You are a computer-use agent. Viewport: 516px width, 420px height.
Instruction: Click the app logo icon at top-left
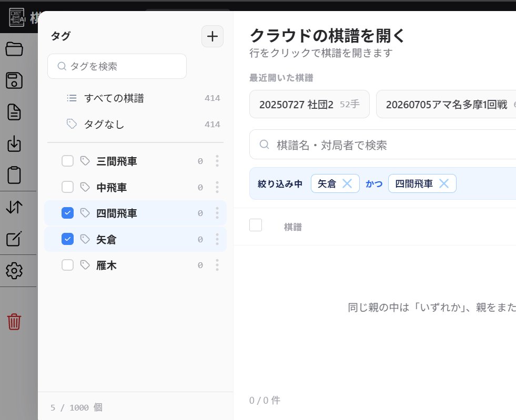coord(17,17)
